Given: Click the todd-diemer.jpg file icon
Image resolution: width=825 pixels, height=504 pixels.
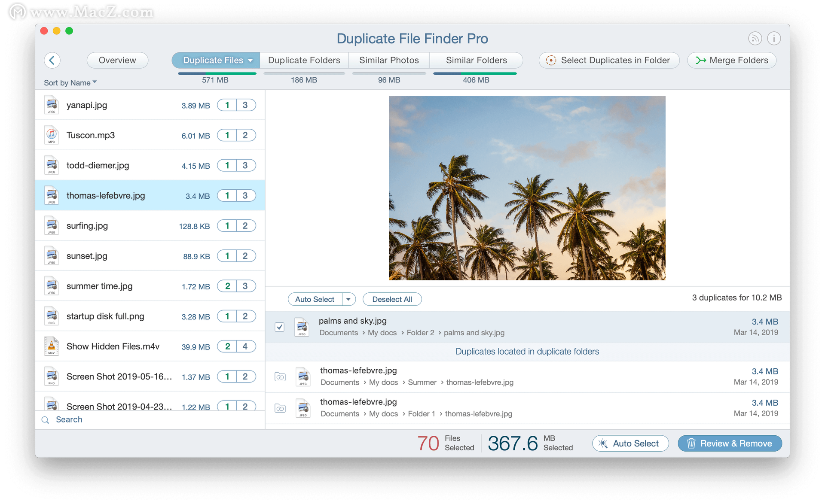Looking at the screenshot, I should [x=52, y=165].
